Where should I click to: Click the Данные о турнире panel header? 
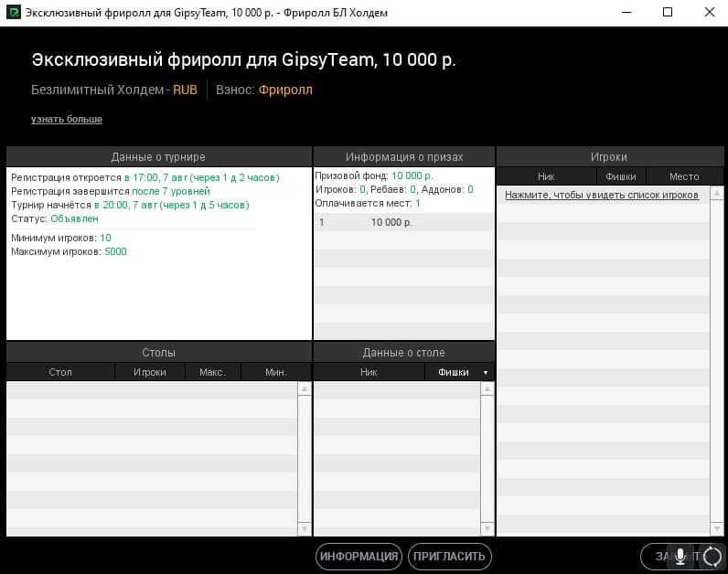tap(159, 157)
